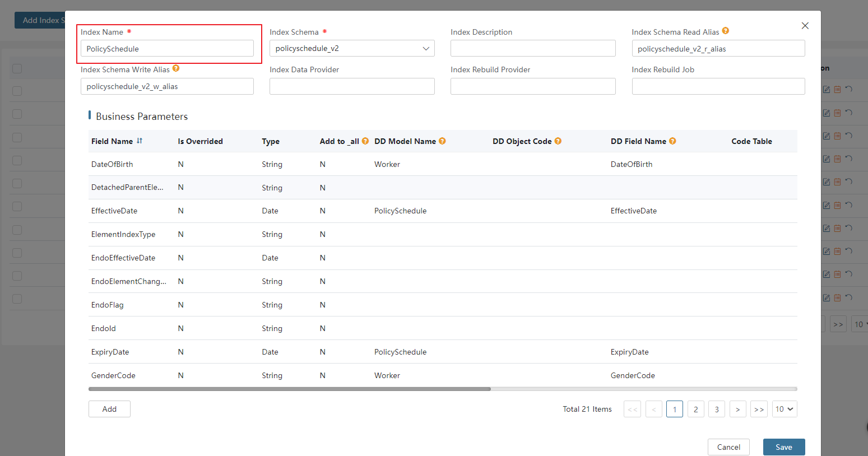Focus the Index Data Provider input field
The height and width of the screenshot is (456, 868).
tap(352, 86)
